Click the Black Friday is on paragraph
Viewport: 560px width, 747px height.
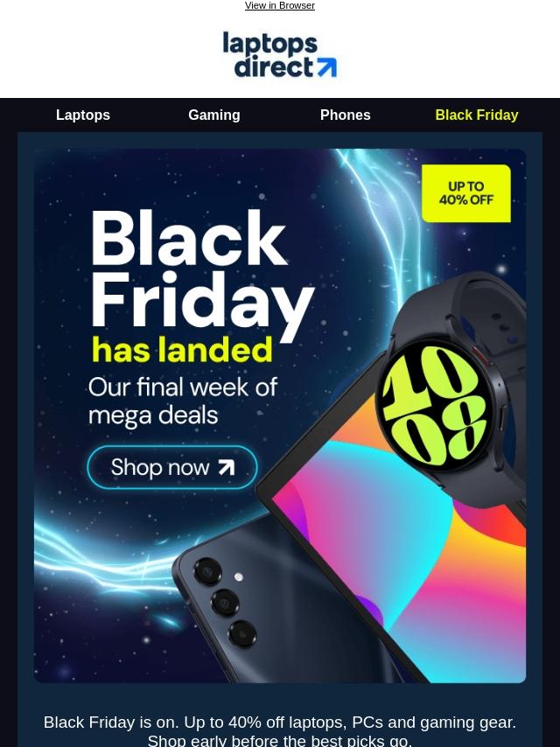(x=280, y=730)
